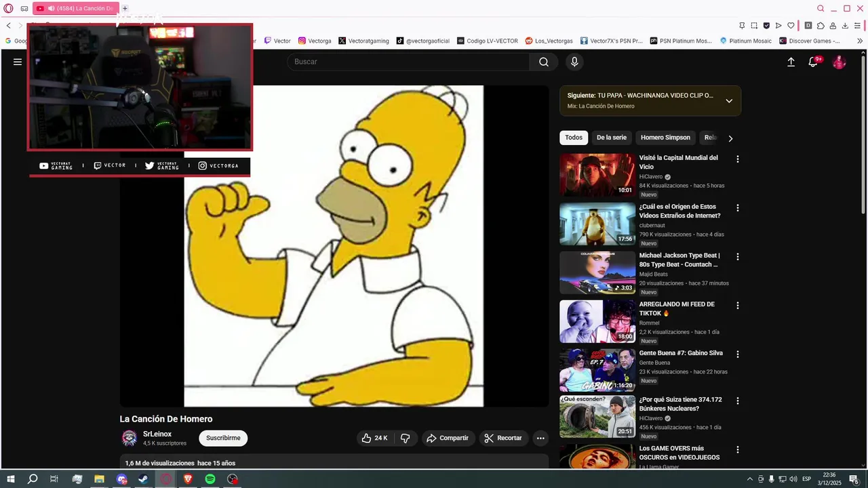The width and height of the screenshot is (868, 488).
Task: Click the Opera pin toolbar icon
Action: [x=742, y=26]
